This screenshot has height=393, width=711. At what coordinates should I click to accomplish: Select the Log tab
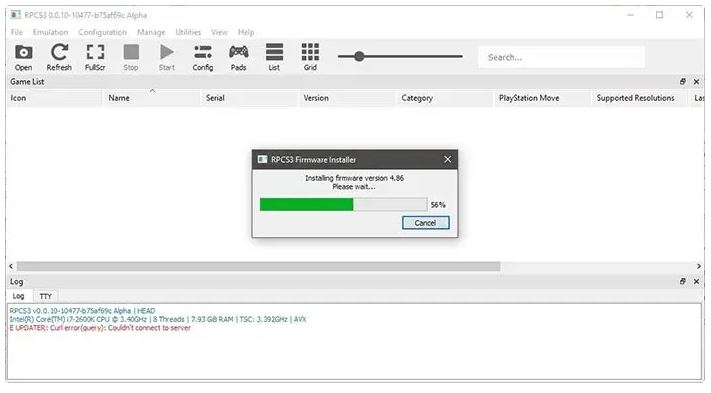19,296
